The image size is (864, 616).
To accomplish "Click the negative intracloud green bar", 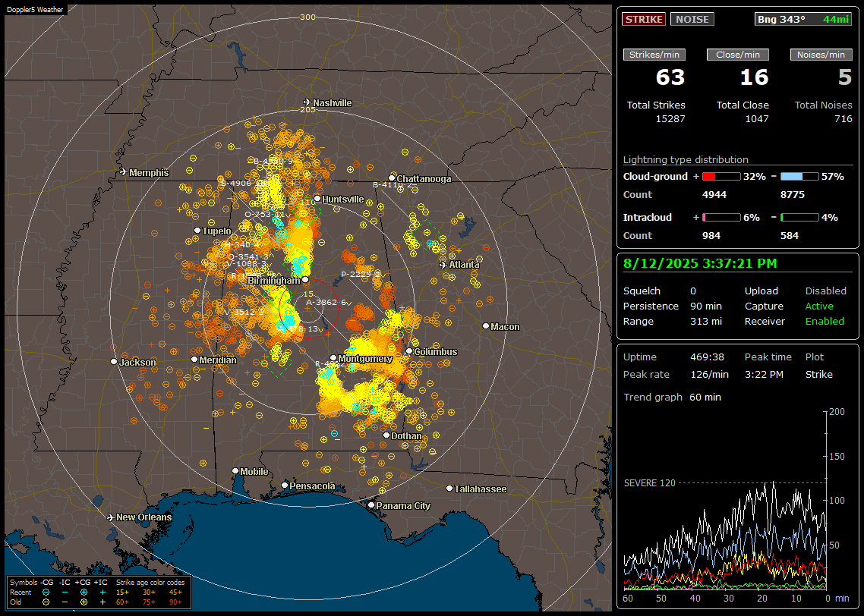I will pyautogui.click(x=799, y=218).
